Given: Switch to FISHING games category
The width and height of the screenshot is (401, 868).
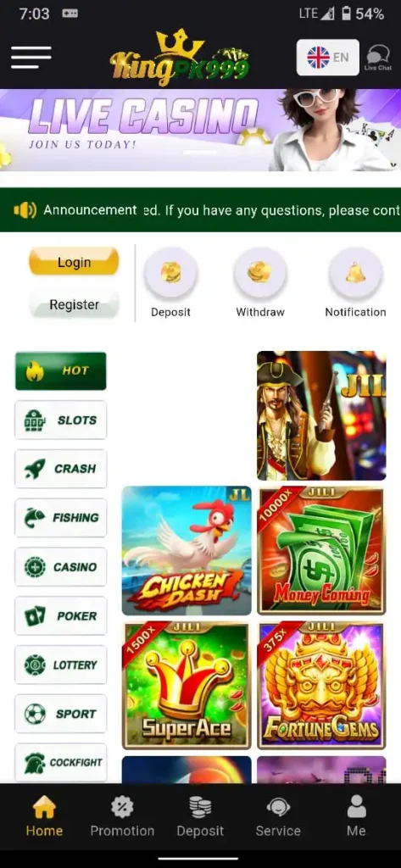Looking at the screenshot, I should (x=60, y=518).
